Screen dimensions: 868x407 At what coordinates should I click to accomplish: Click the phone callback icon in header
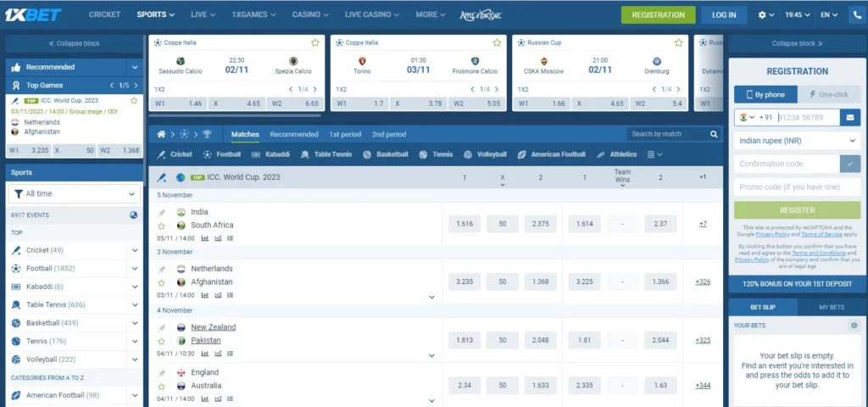pyautogui.click(x=858, y=15)
